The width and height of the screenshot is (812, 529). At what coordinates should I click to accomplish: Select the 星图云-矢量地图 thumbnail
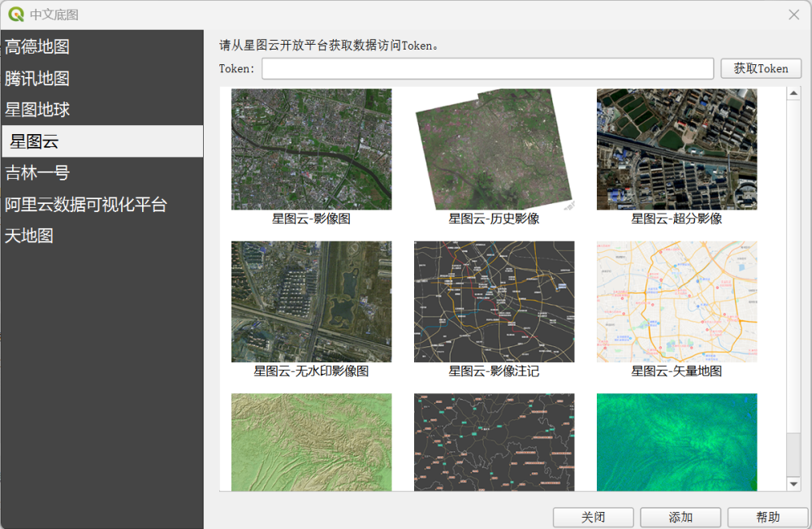676,301
